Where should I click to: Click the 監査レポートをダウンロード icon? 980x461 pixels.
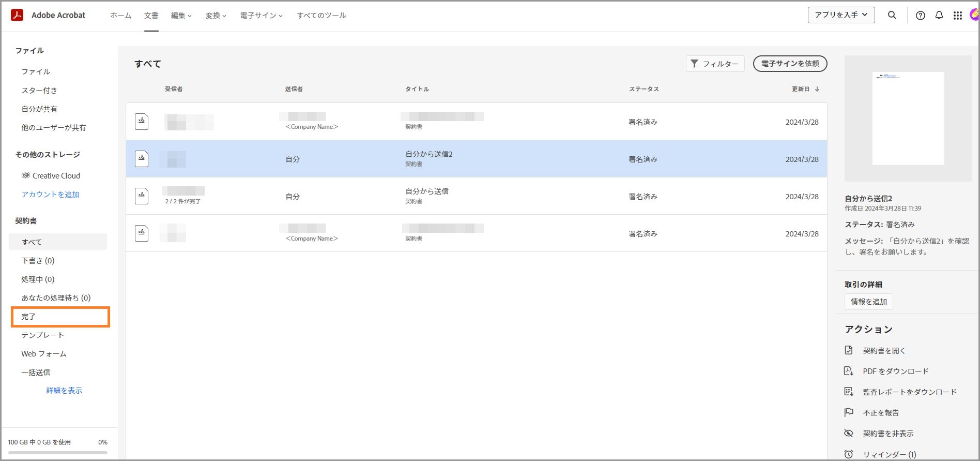point(849,392)
